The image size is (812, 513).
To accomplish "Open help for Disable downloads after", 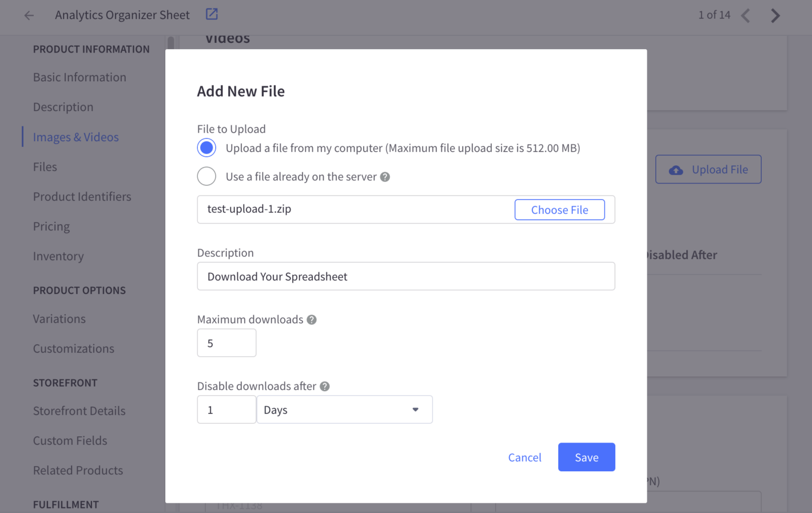I will coord(324,386).
